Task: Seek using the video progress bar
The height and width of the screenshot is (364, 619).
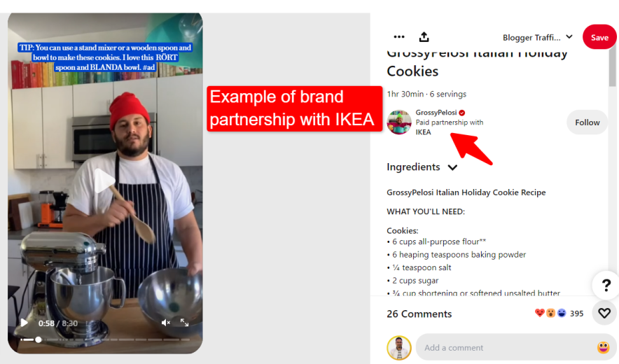Action: click(105, 339)
